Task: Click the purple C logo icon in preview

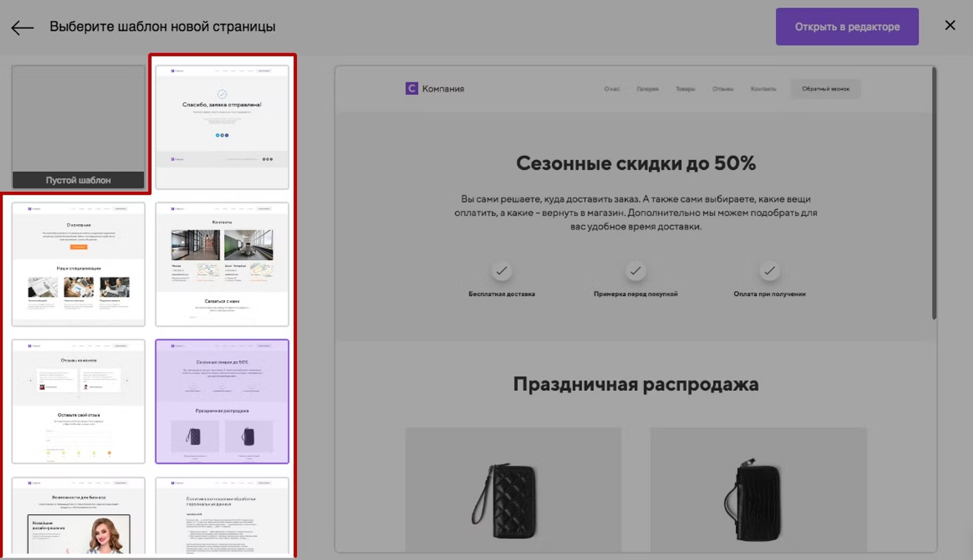Action: coord(411,89)
